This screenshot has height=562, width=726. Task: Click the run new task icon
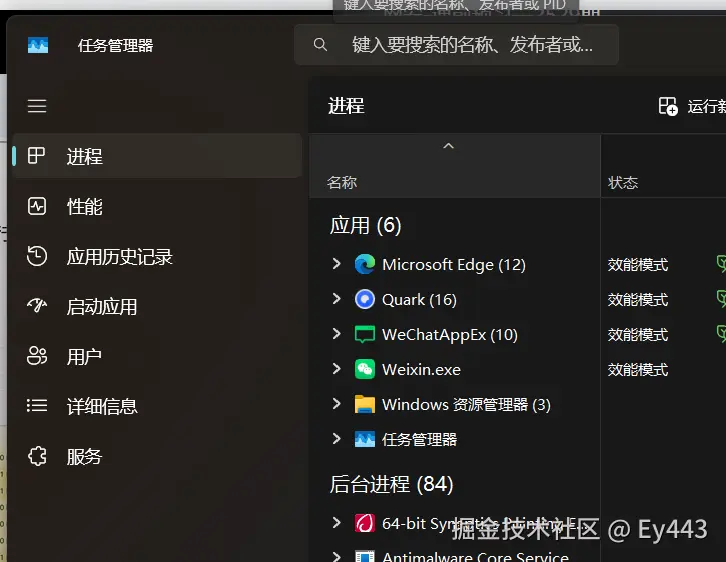(x=668, y=106)
